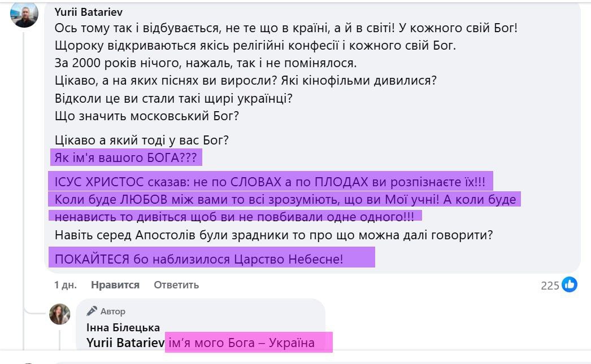Screen dimensions: 591x364
Task: Click highlighted line ПОКАЙТЕСЯ бо наблизилося Царство Небесне
Action: (199, 260)
